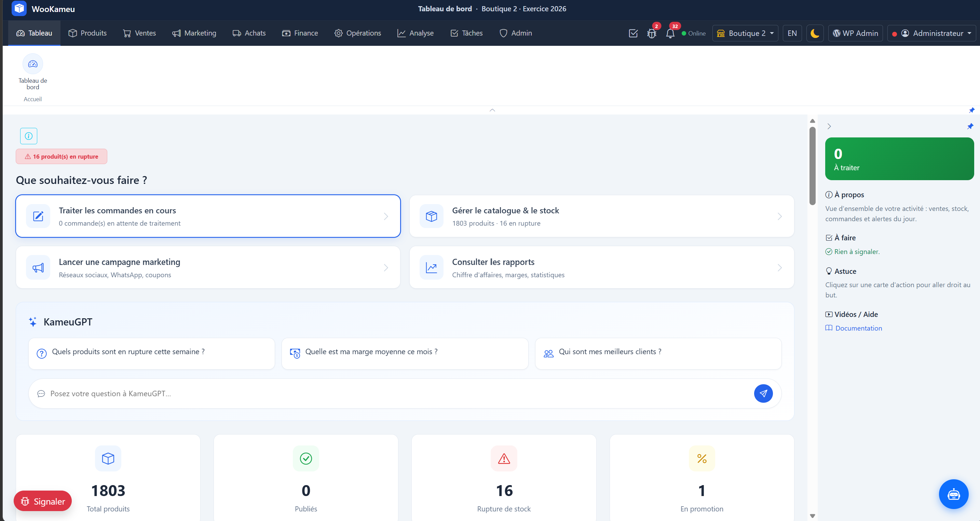Select the Tableau menu tab

[34, 33]
